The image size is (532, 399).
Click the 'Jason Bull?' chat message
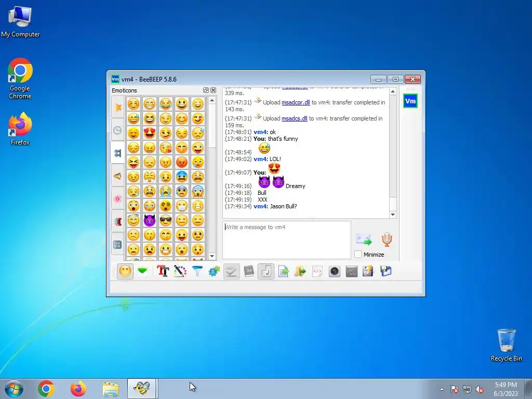pyautogui.click(x=283, y=206)
